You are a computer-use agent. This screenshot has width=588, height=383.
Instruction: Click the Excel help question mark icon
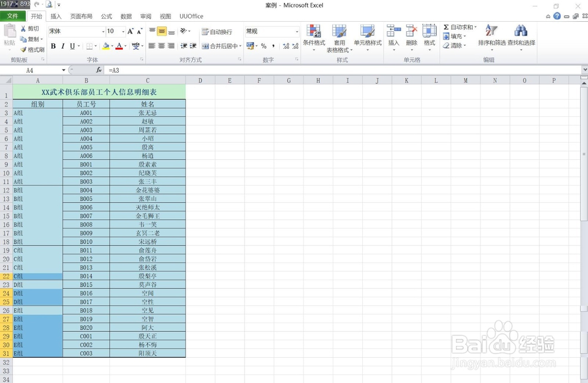[557, 16]
